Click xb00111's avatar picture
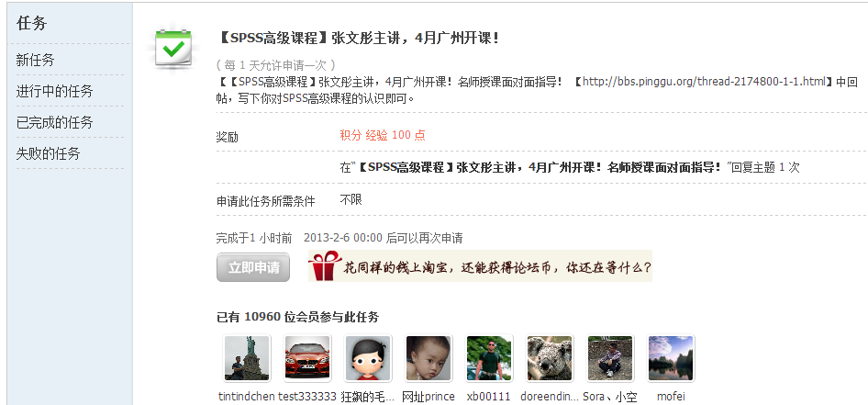This screenshot has width=868, height=405. [x=489, y=358]
